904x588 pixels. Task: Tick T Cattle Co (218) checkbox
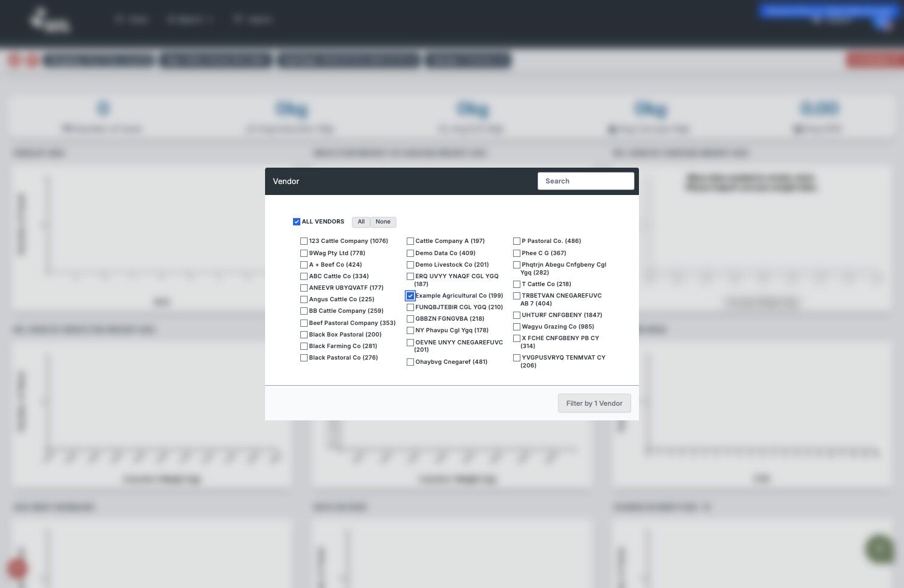click(517, 284)
